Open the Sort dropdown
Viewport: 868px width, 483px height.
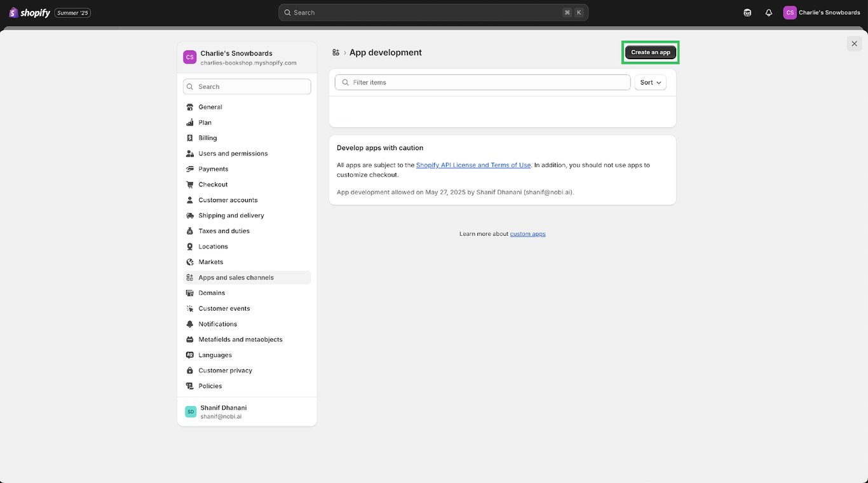650,83
